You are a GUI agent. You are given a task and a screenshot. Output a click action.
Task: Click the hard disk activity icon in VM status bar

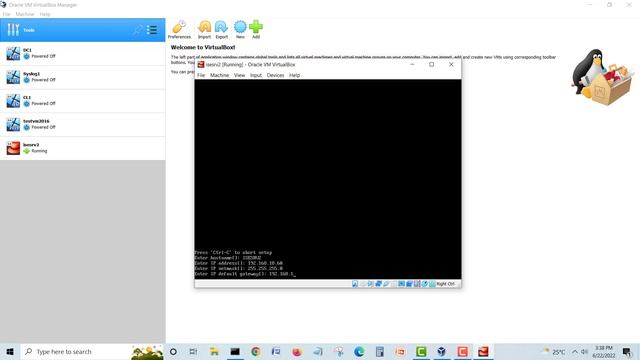355,284
